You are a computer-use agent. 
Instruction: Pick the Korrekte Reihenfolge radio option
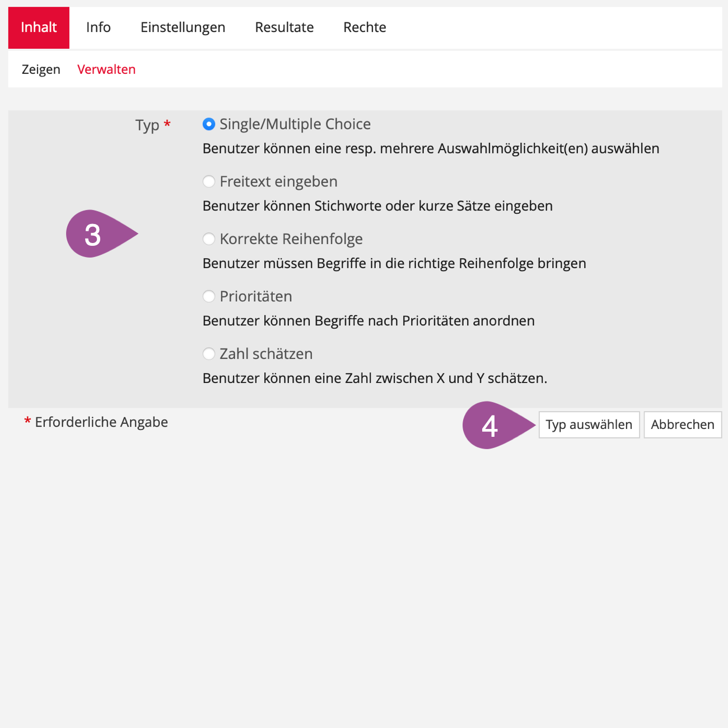(x=209, y=239)
